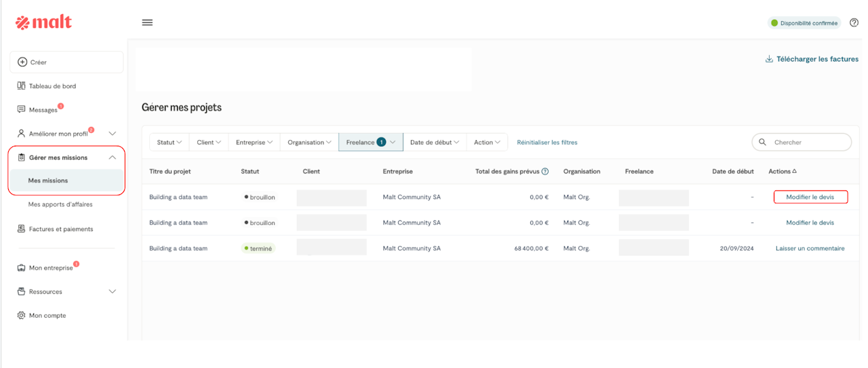Expand the Améliorer mon profil chevron

113,134
